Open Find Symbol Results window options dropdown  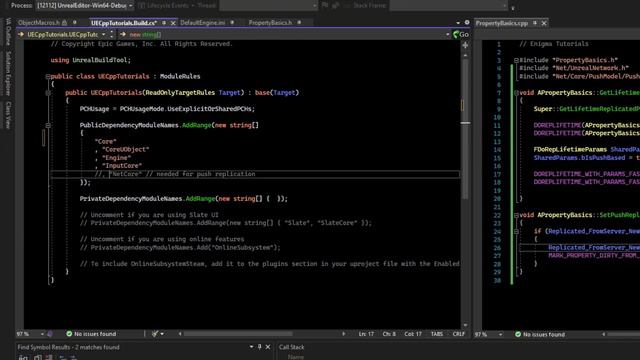point(251,347)
